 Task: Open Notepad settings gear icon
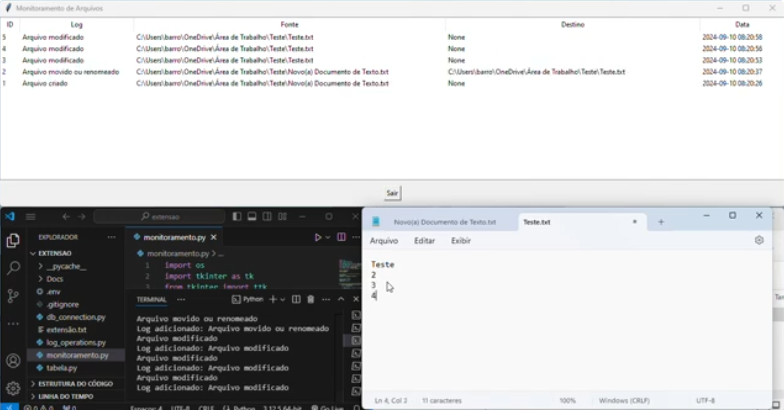coord(759,240)
